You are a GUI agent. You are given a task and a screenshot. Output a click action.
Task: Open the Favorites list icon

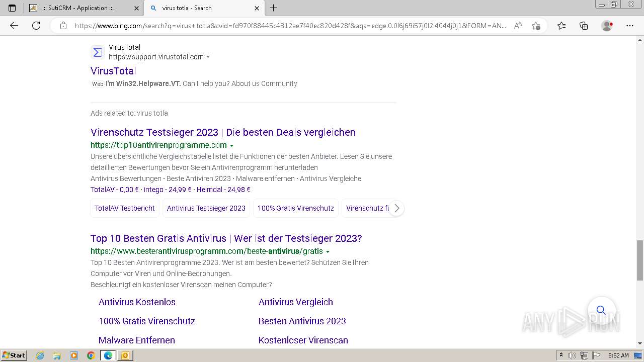click(x=561, y=26)
